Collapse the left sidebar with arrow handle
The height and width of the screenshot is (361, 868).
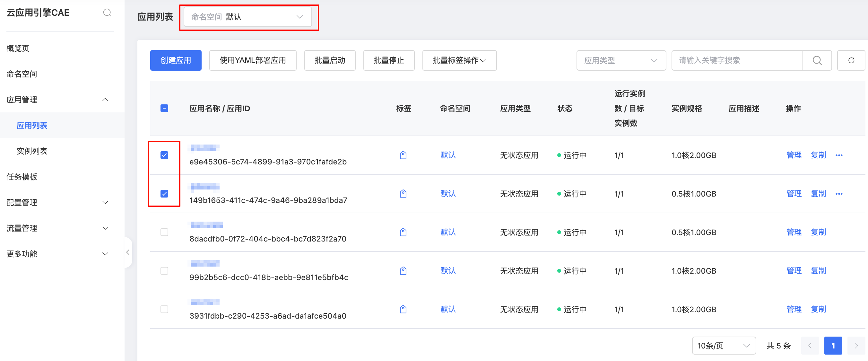pos(128,252)
